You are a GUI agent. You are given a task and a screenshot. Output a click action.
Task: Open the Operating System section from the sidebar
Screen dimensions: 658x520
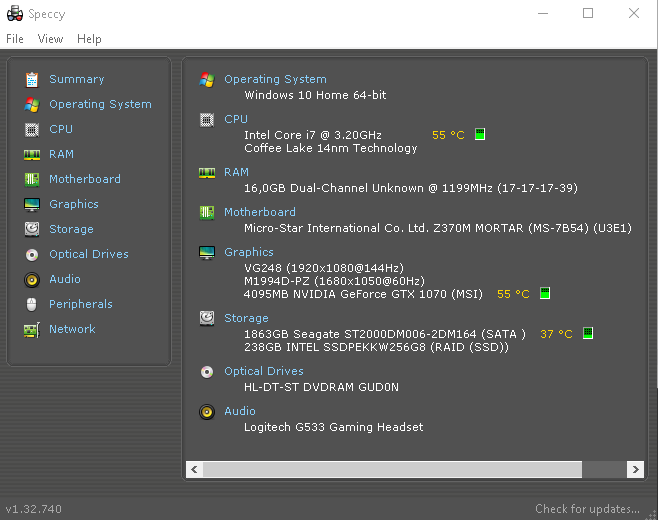click(100, 104)
